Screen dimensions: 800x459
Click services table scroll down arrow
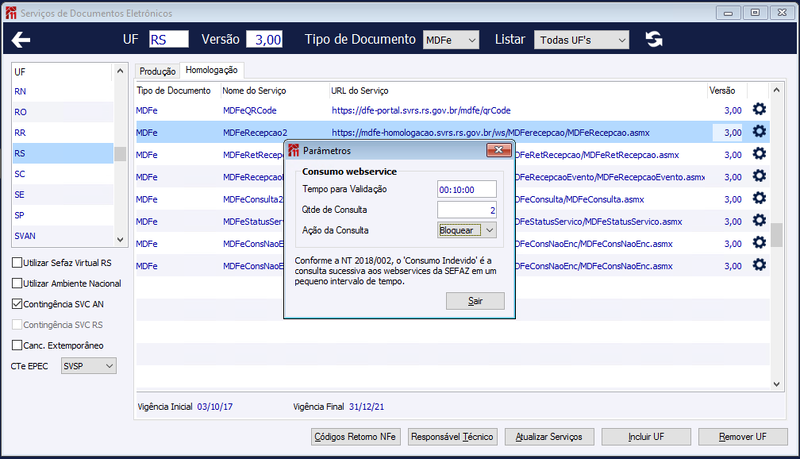coord(777,384)
